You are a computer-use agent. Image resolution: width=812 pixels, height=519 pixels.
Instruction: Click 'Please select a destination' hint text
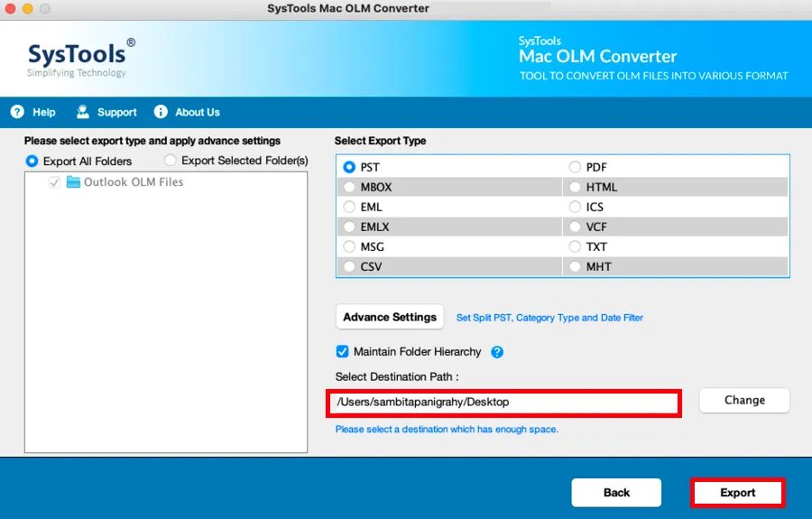coord(447,430)
